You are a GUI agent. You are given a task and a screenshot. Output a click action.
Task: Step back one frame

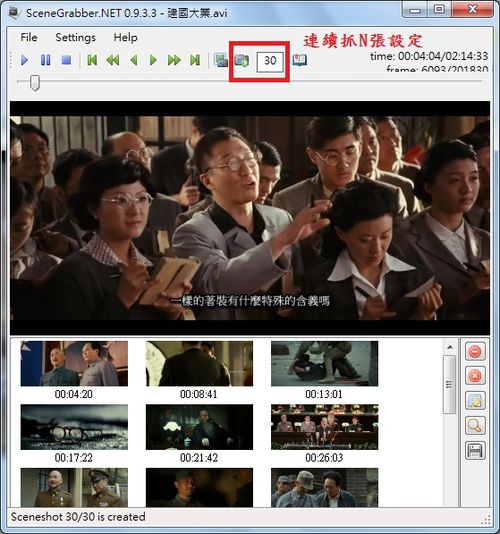(x=134, y=60)
